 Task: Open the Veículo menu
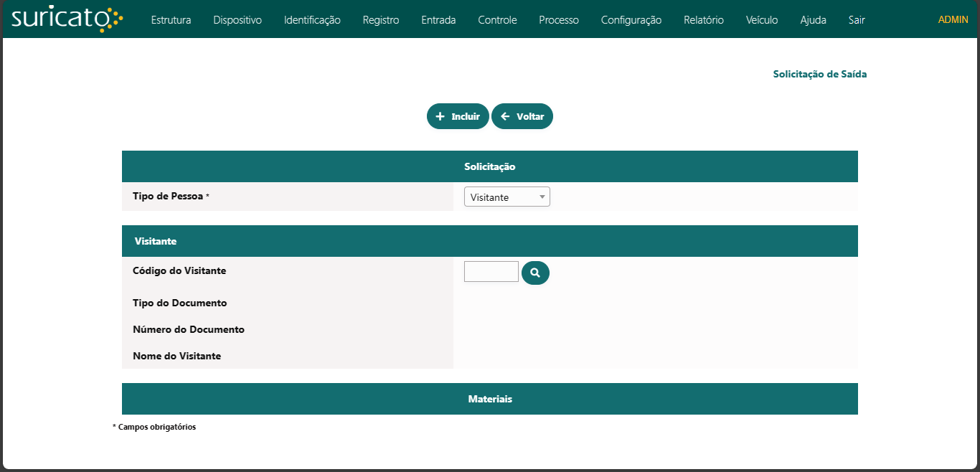[x=762, y=20]
